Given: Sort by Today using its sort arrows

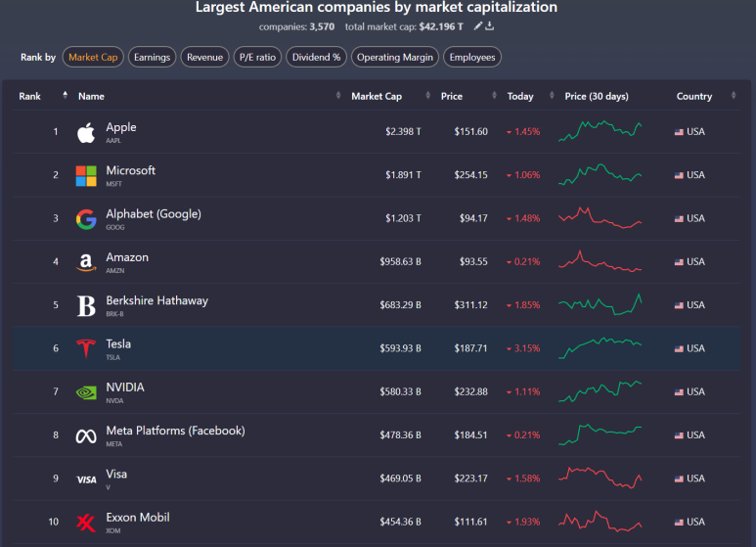Looking at the screenshot, I should tap(552, 95).
